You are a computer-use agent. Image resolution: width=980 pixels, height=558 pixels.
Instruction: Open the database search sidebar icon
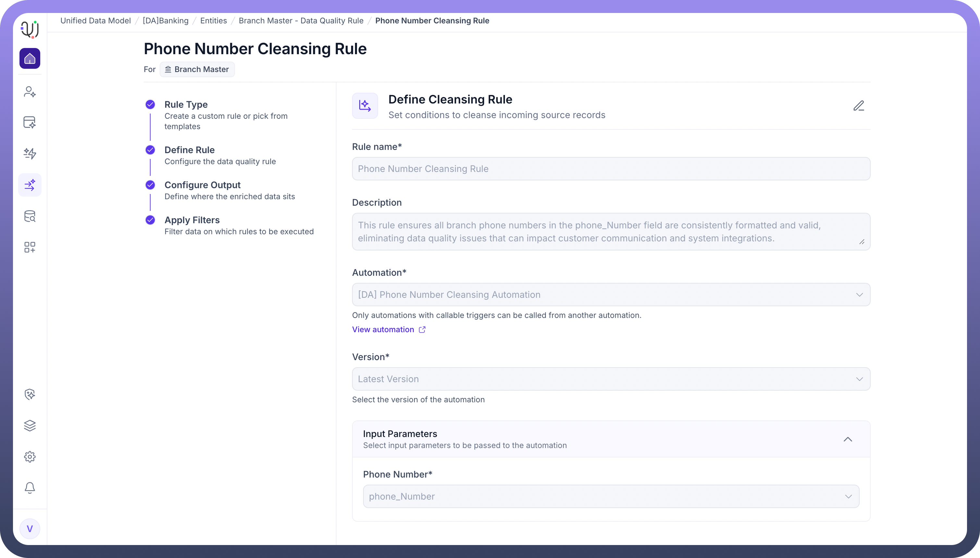(30, 216)
